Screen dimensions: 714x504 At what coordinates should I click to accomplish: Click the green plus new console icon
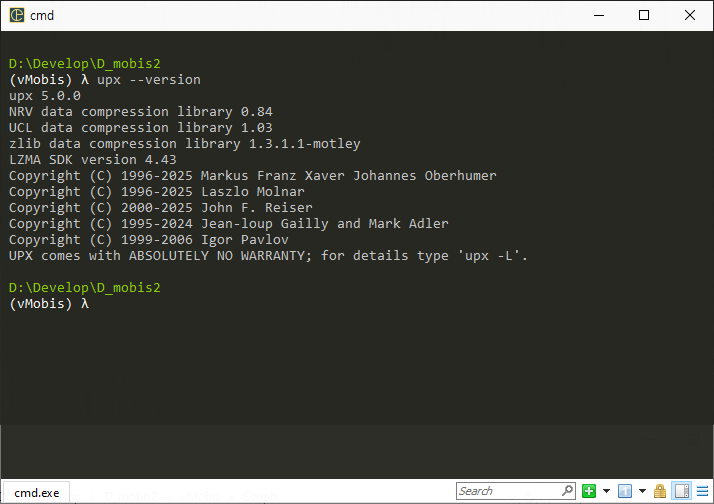tap(589, 491)
